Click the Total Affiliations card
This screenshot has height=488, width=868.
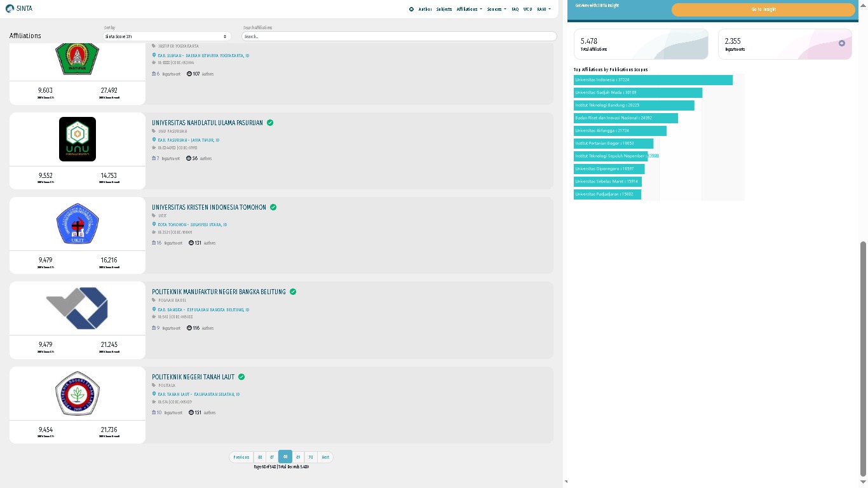click(641, 44)
